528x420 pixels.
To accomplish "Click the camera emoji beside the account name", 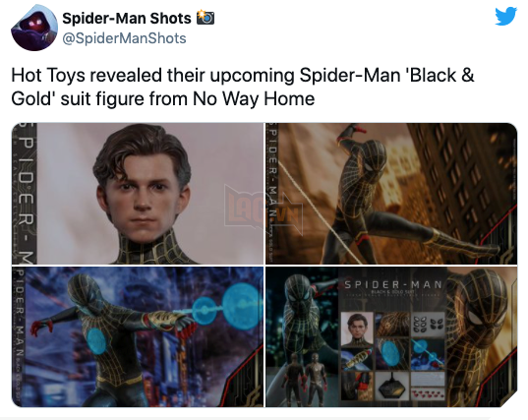I will point(205,18).
